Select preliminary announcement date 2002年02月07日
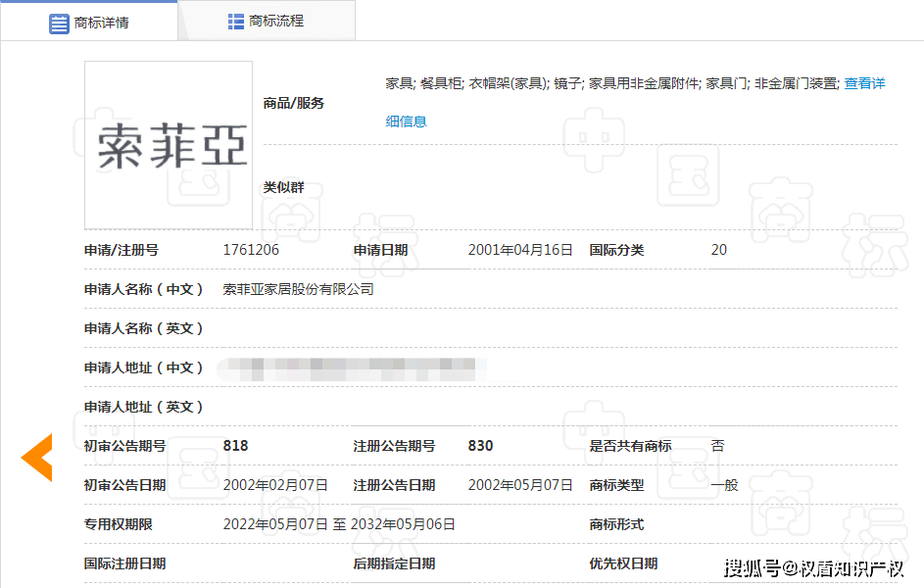Screen dimensions: 924x588 (x=275, y=485)
